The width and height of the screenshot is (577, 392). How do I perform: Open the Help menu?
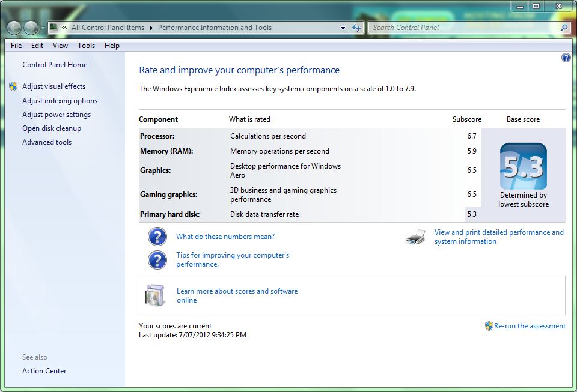[112, 46]
